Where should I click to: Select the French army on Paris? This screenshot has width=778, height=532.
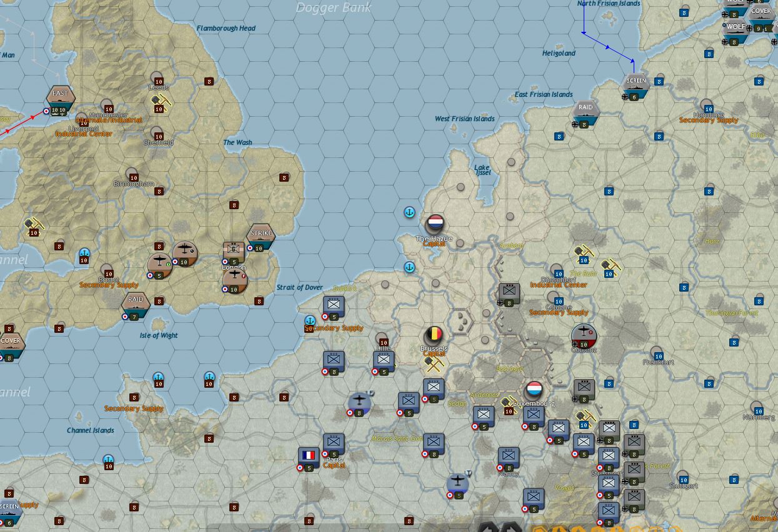click(334, 445)
